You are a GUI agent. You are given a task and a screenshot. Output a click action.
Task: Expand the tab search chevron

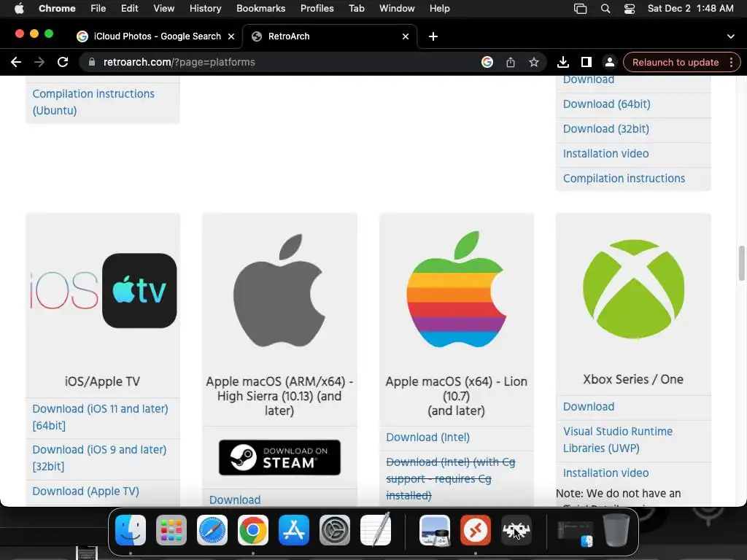731,36
